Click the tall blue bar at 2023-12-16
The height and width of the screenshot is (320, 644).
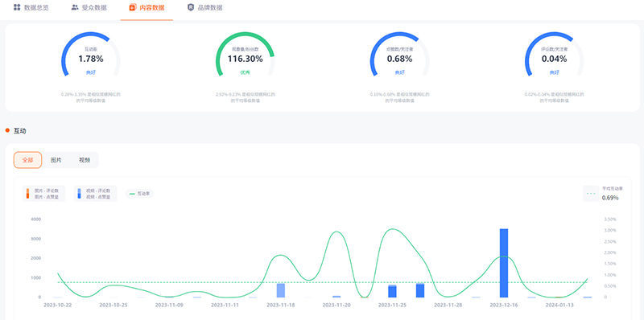click(504, 263)
